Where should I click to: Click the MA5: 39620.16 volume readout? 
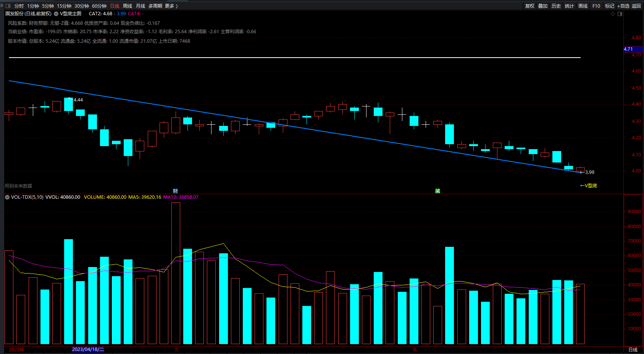(x=145, y=197)
